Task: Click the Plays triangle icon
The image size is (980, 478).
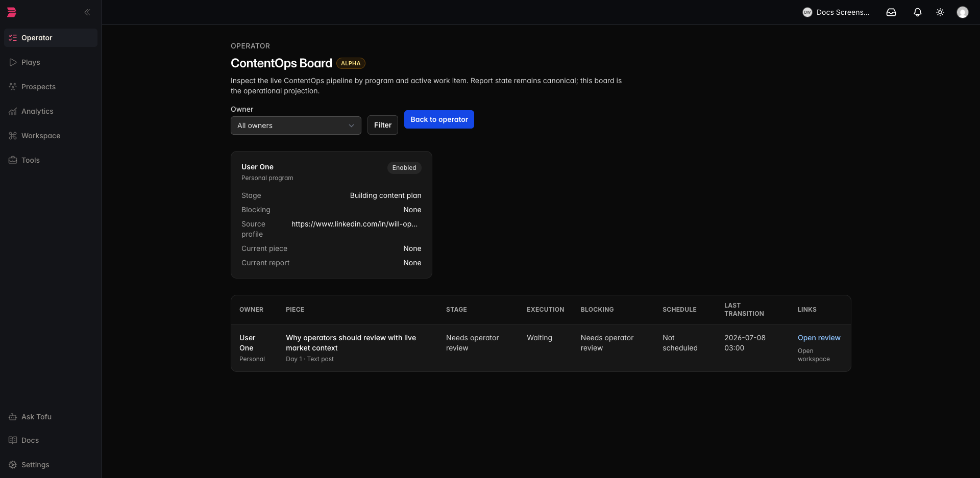Action: pyautogui.click(x=13, y=62)
